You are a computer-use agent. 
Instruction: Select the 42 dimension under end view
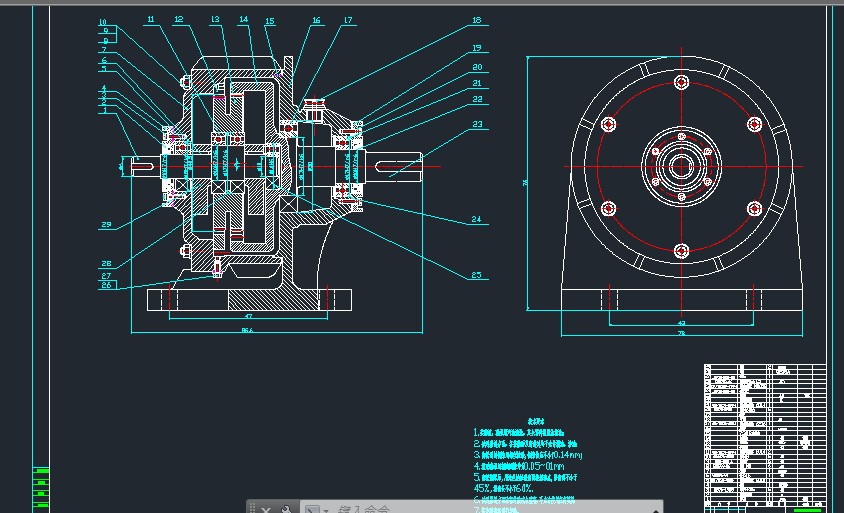tap(681, 323)
